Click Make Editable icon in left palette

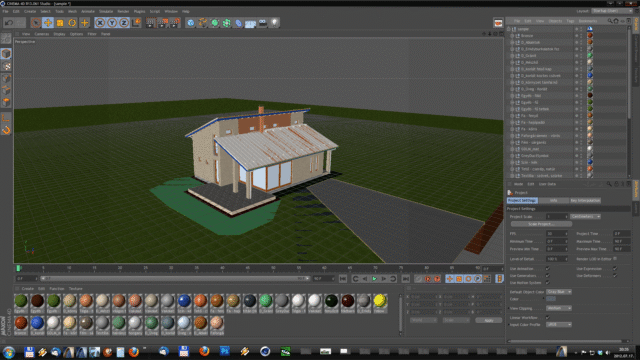pyautogui.click(x=6, y=39)
